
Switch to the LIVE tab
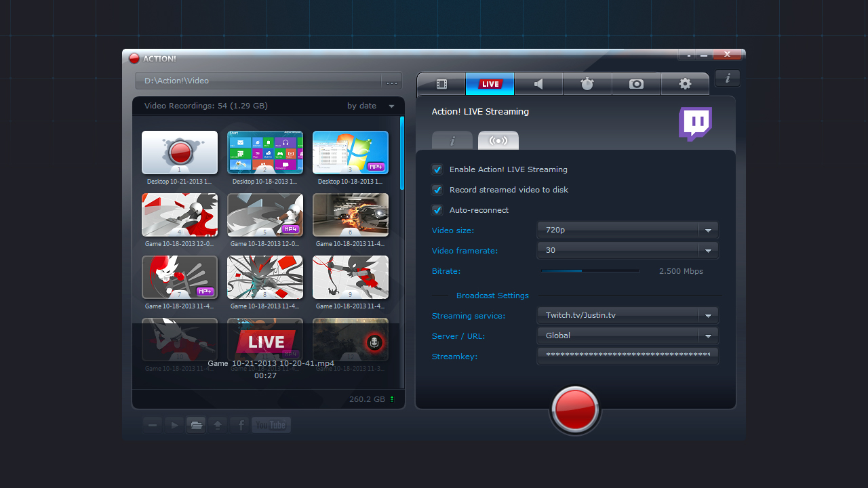pos(490,83)
